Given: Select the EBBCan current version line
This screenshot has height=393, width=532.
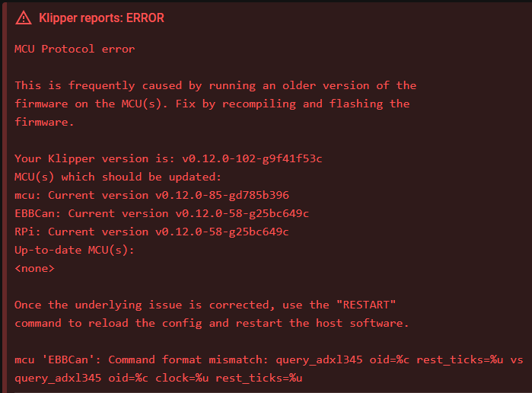Looking at the screenshot, I should (x=161, y=213).
